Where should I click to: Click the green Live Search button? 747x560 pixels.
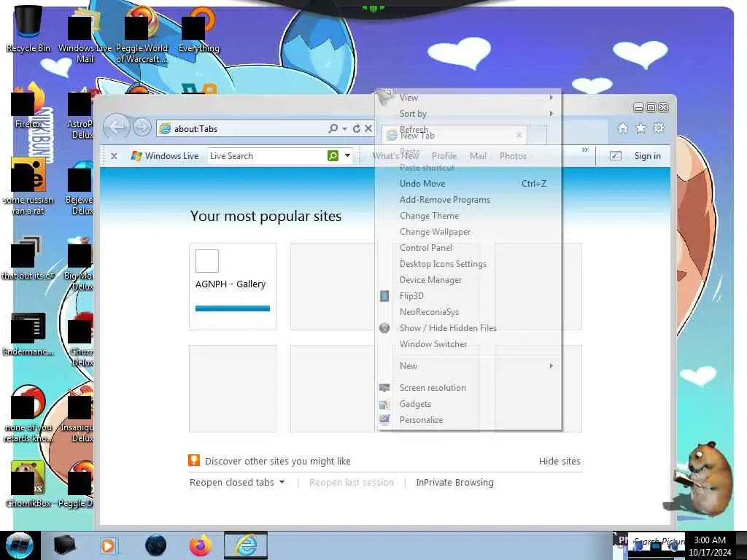tap(333, 156)
